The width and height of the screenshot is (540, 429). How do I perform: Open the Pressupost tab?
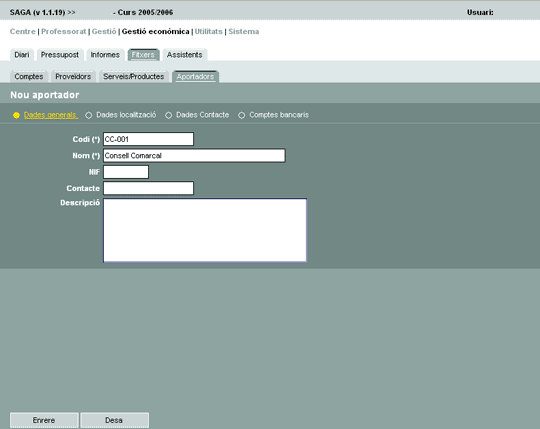60,55
